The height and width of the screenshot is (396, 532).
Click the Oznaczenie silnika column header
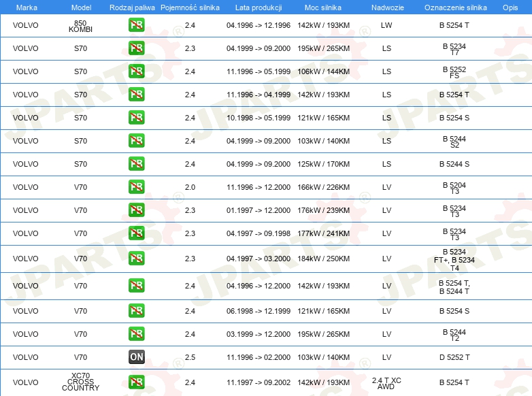pyautogui.click(x=456, y=7)
